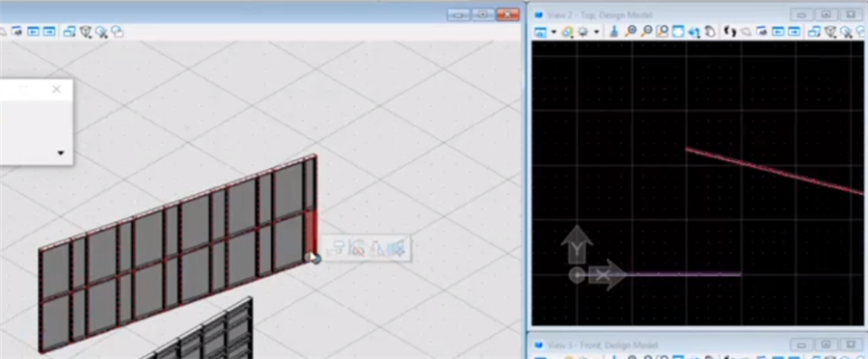
Task: Close the small floating panel with X
Action: point(56,89)
